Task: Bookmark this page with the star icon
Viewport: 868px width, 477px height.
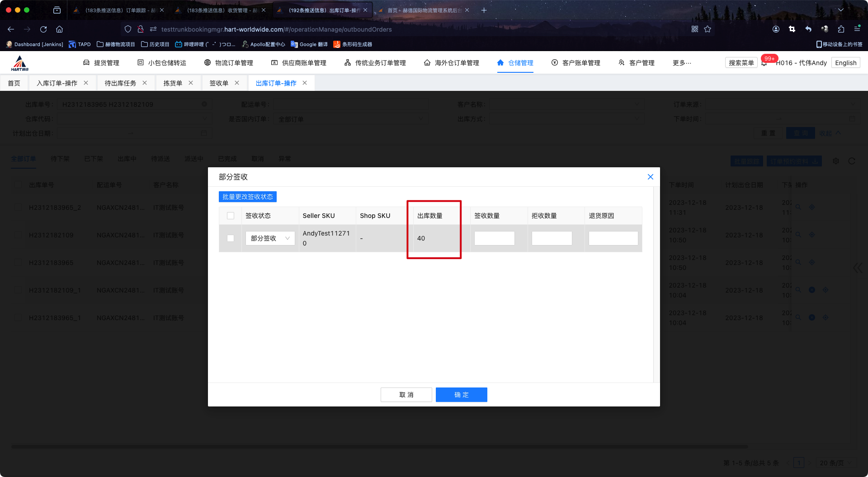Action: point(708,29)
